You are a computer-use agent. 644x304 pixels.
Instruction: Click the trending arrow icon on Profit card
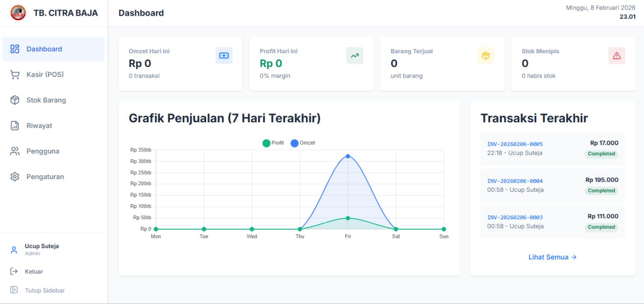click(354, 55)
